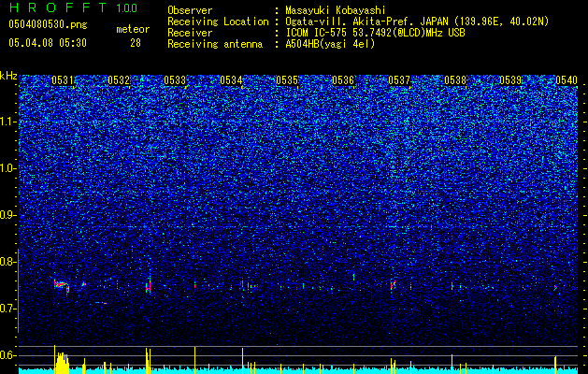Click the 0533 time marker
The width and height of the screenshot is (588, 374).
coord(175,80)
